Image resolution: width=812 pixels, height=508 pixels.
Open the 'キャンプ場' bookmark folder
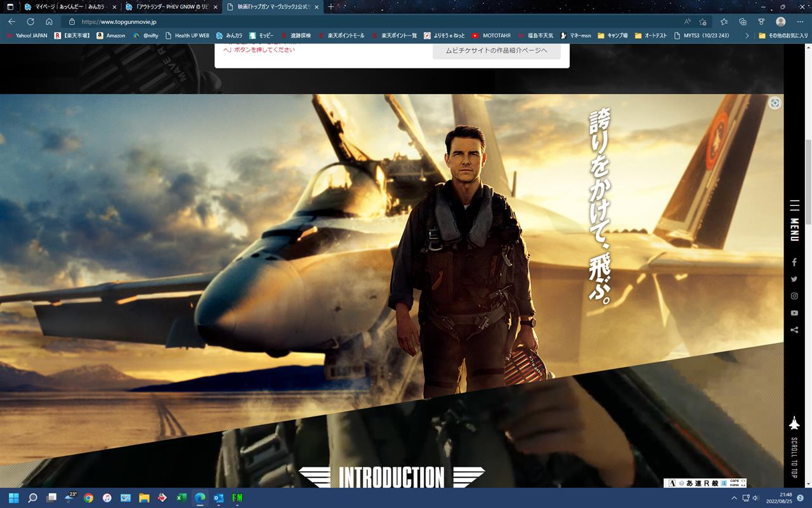[x=612, y=36]
